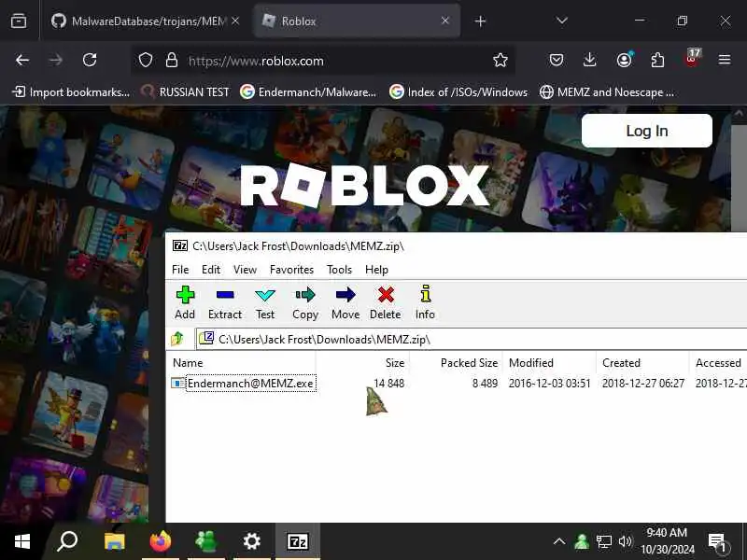The height and width of the screenshot is (560, 747).
Task: Sort by the Name column header
Action: (241, 363)
